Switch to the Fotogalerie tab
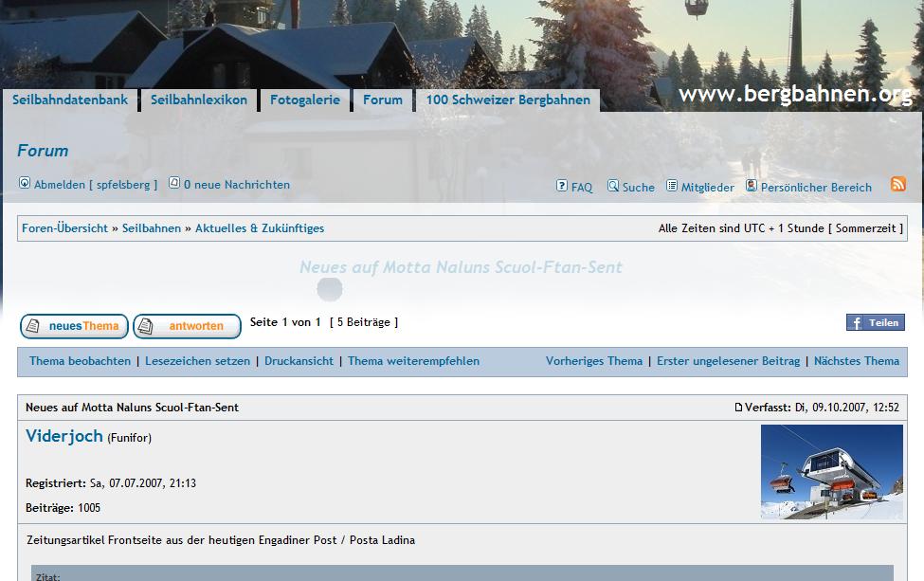 (304, 100)
